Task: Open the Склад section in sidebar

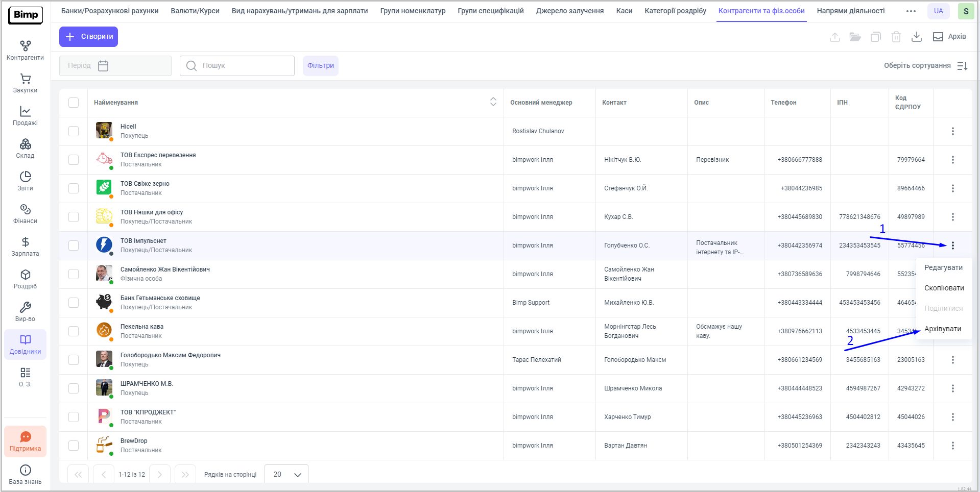Action: coord(25,149)
